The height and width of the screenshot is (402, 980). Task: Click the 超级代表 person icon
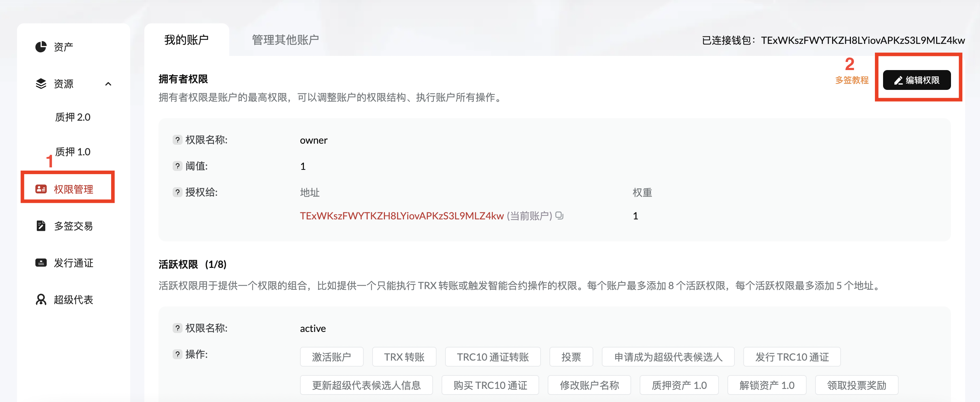point(41,300)
